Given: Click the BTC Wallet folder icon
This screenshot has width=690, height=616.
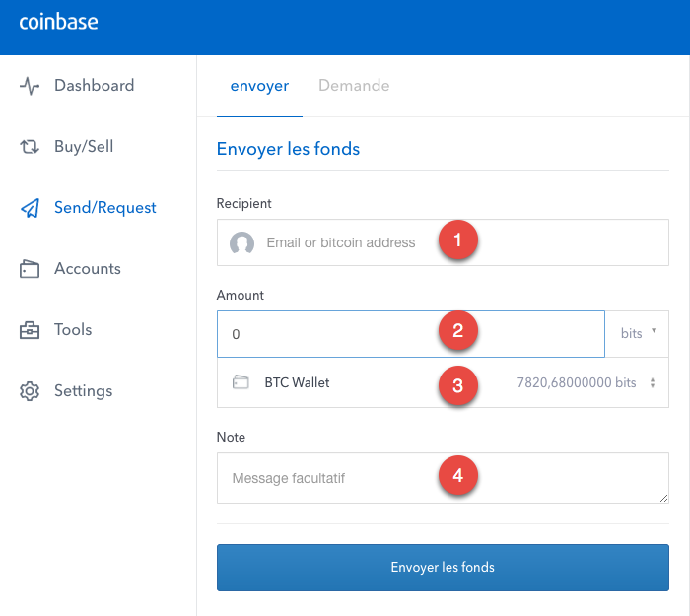Looking at the screenshot, I should pos(241,382).
